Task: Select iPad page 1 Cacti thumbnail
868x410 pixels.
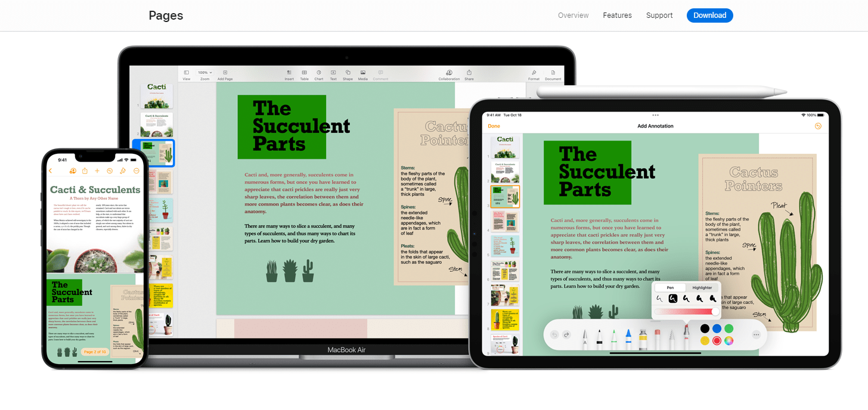Action: click(505, 147)
